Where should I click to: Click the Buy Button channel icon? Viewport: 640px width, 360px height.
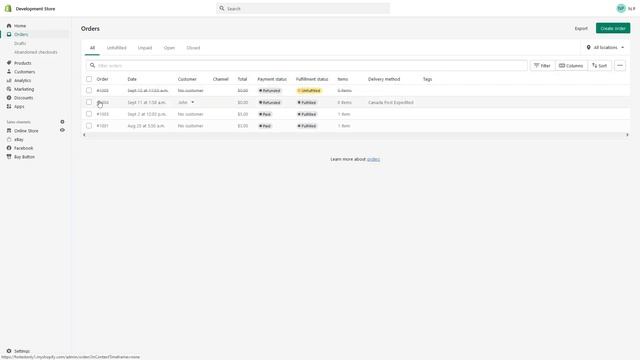point(9,157)
